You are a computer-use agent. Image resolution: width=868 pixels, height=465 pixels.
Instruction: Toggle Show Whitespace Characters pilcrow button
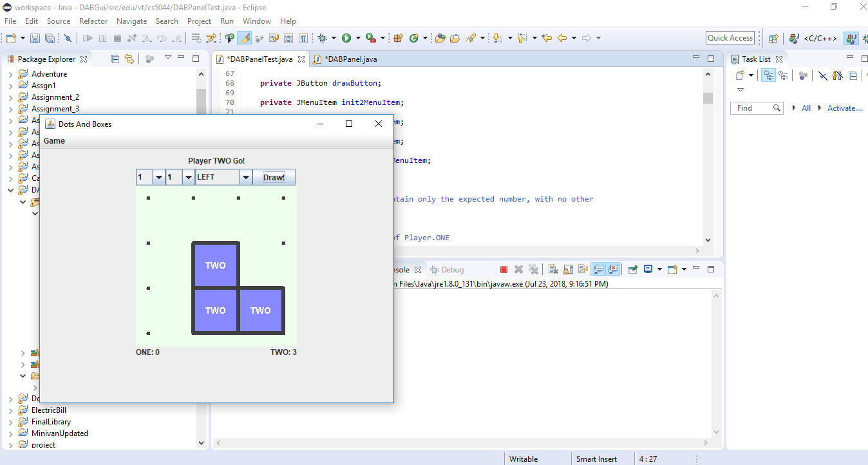click(x=303, y=38)
